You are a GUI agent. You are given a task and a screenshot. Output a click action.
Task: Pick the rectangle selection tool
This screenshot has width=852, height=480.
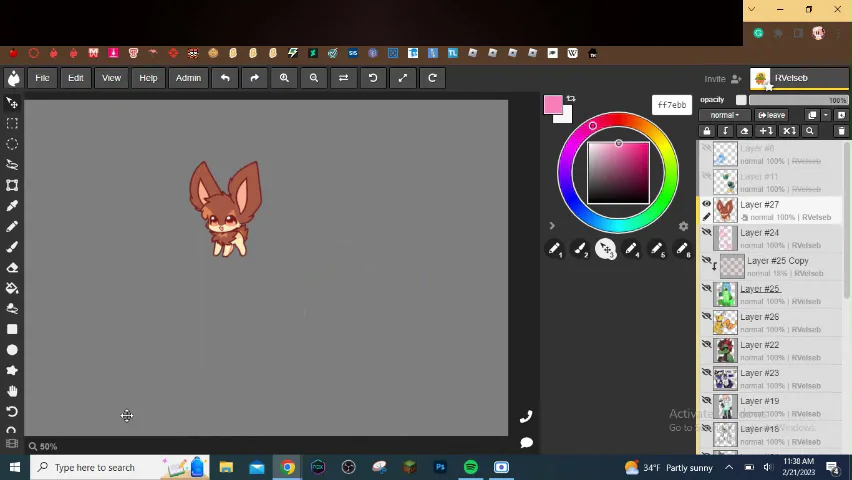(x=12, y=123)
